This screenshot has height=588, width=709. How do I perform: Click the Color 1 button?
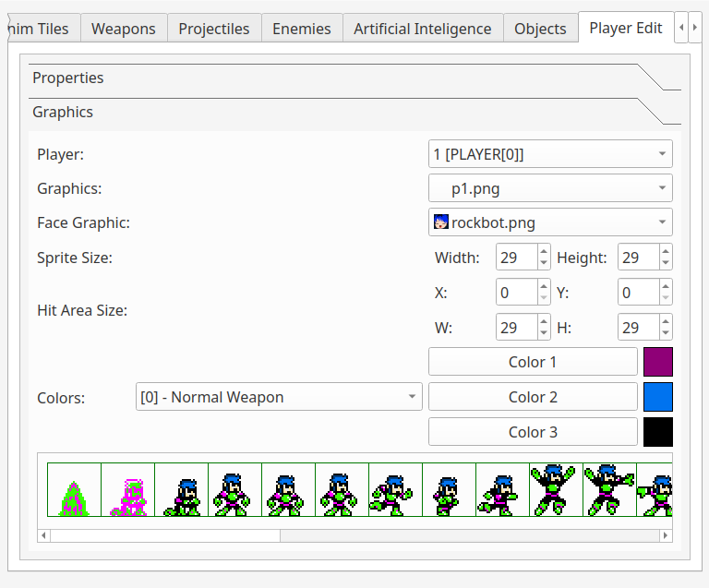(533, 362)
